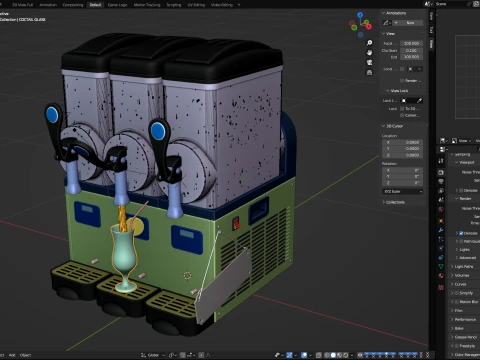This screenshot has height=360, width=480.
Task: Open the Render properties tab icon
Action: [x=441, y=172]
